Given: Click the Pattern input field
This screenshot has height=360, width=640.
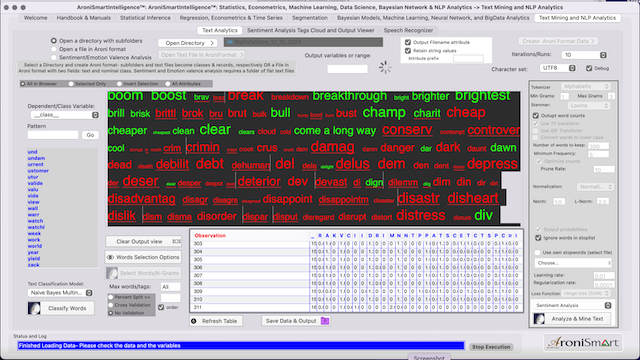Looking at the screenshot, I should coord(53,135).
